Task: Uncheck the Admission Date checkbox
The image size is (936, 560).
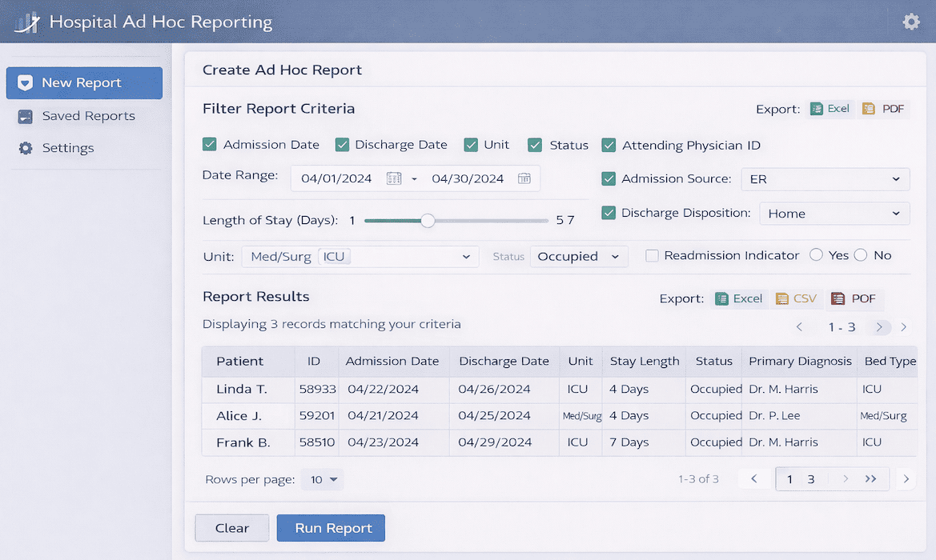Action: [210, 145]
